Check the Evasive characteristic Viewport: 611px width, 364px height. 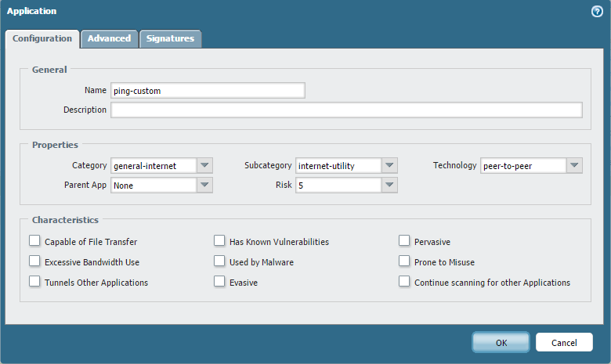click(x=219, y=282)
